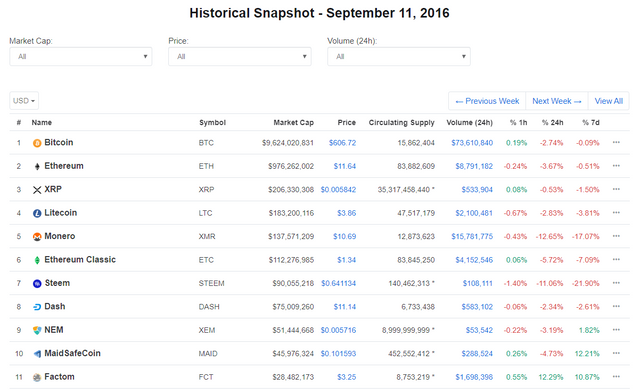Open the three-dot menu for Bitcoin row
This screenshot has height=390, width=640.
pyautogui.click(x=616, y=142)
